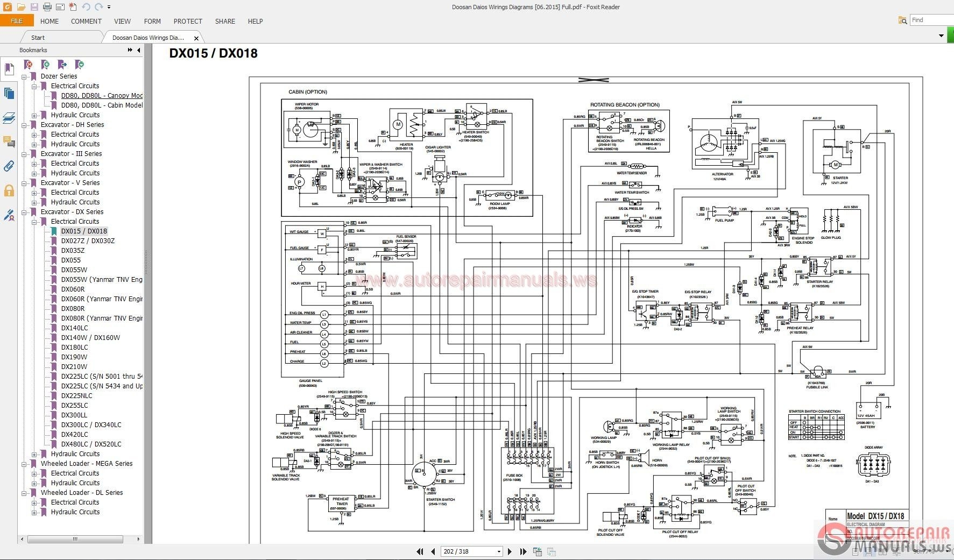Collapse the Bookmarks panel with the double-arrow toggle
954x560 pixels.
130,49
